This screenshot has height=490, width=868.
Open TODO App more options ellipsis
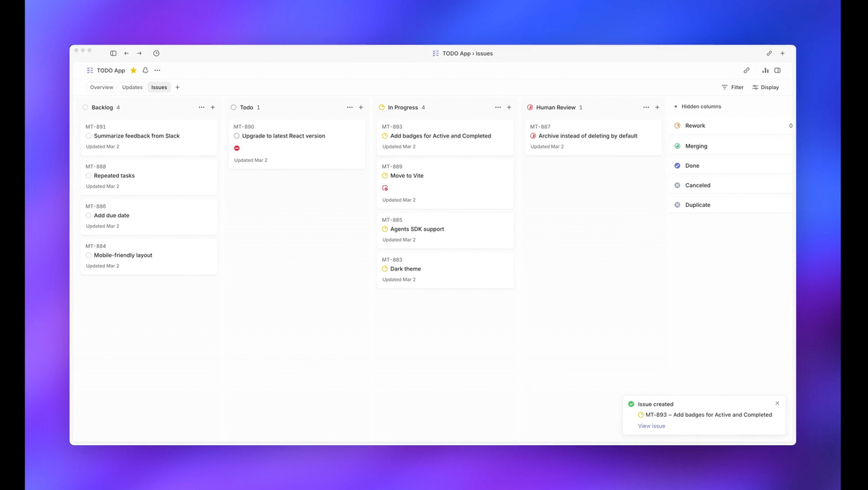pyautogui.click(x=157, y=70)
